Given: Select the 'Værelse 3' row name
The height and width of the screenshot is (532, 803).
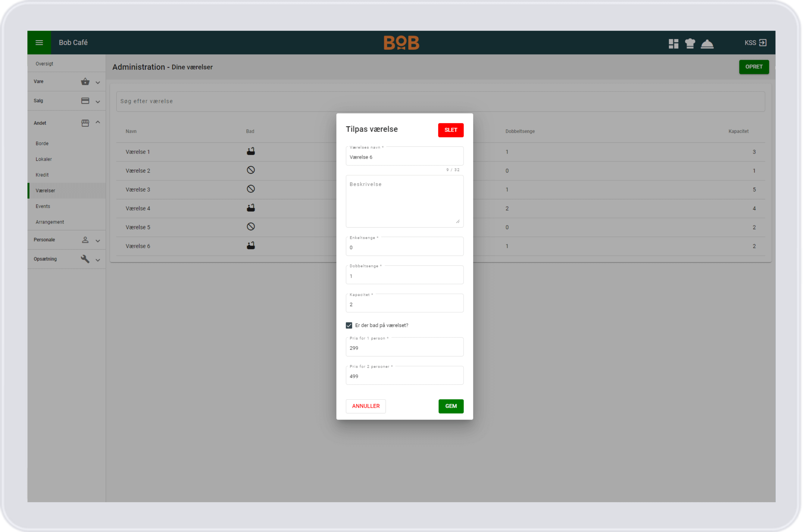Looking at the screenshot, I should click(x=138, y=190).
